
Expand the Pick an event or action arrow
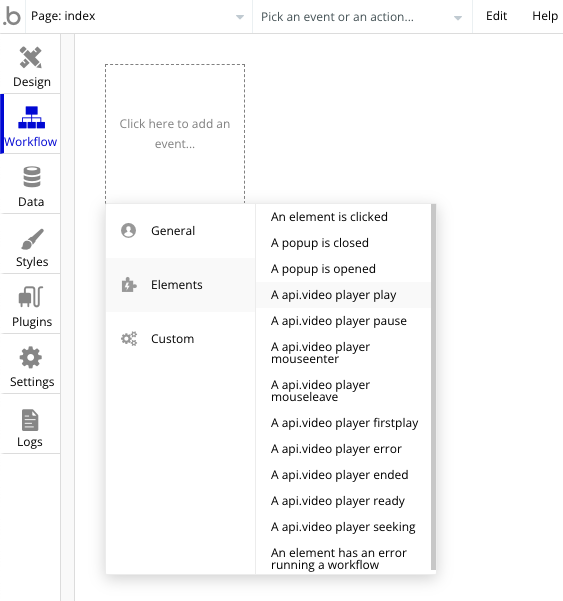click(458, 18)
